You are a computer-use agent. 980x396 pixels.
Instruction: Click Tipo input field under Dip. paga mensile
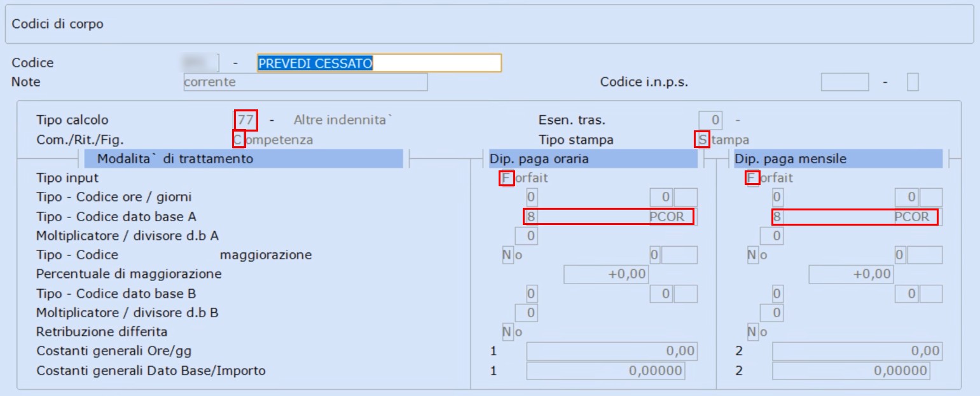pos(752,178)
